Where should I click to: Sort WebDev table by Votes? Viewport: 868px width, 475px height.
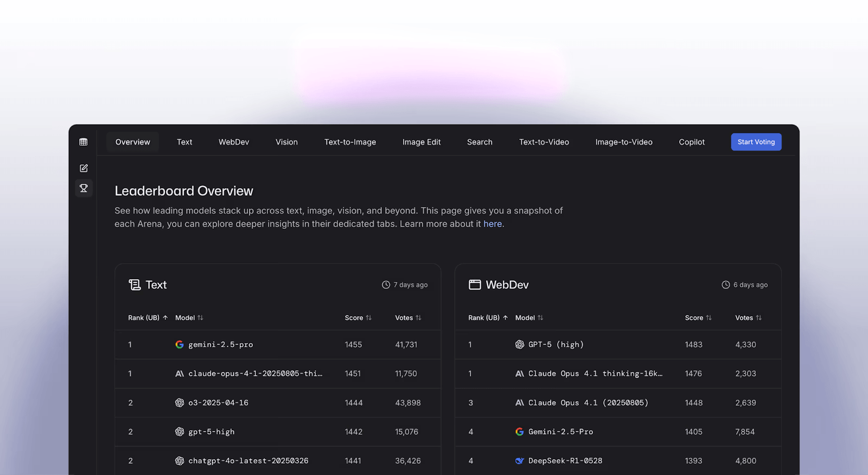[749, 318]
